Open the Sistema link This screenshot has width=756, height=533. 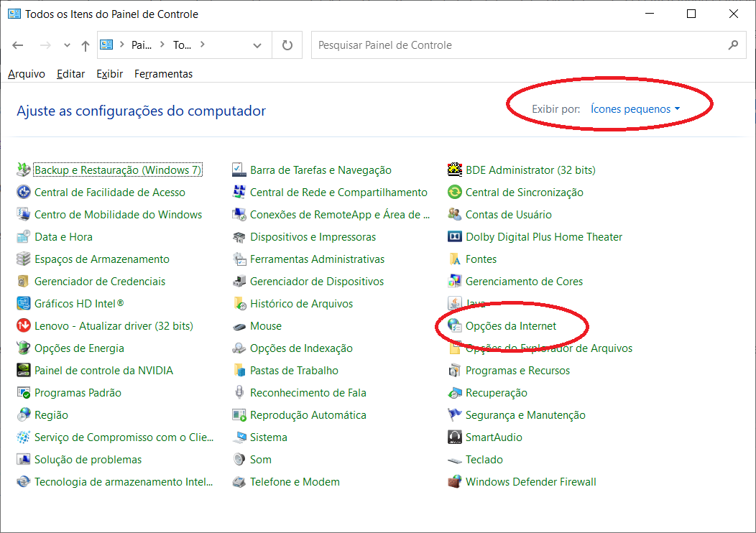tap(269, 437)
